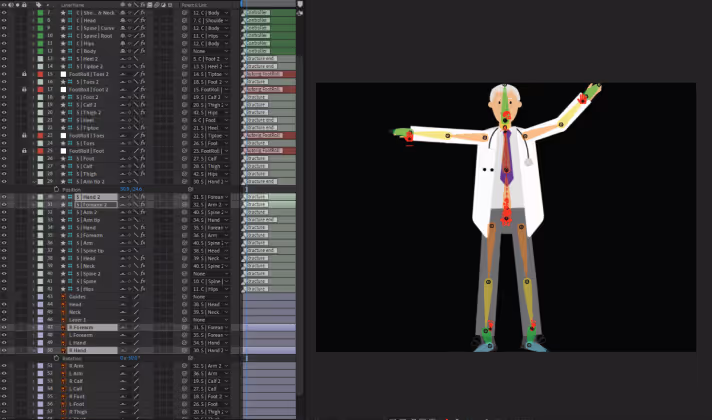
Task: Click the parent pick whip of R Hand
Action: (x=184, y=351)
